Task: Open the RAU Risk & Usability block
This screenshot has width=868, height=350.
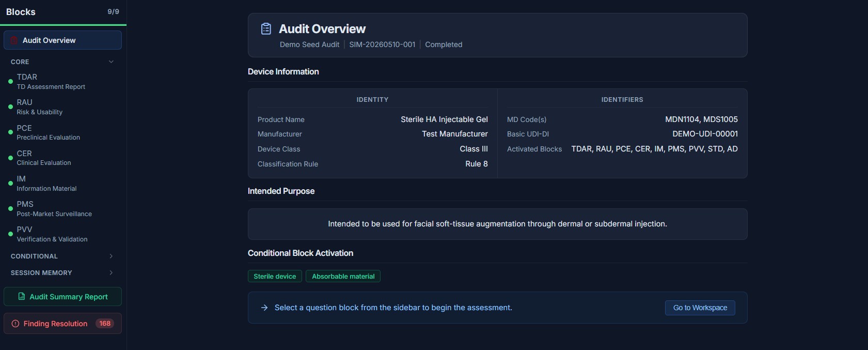Action: tap(62, 107)
